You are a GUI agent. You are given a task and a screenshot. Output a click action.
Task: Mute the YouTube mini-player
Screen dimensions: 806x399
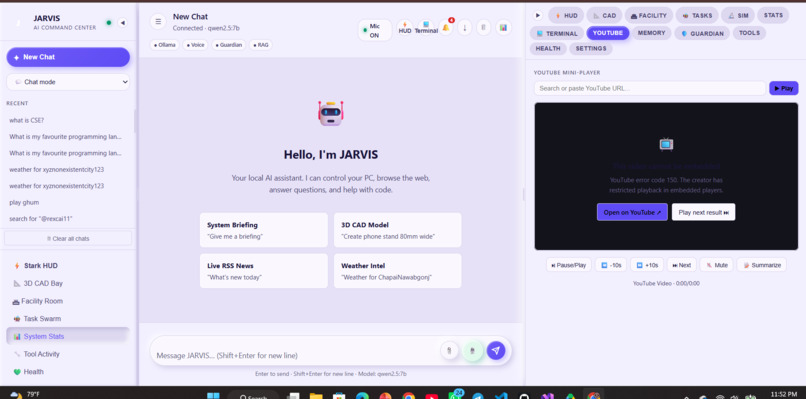[717, 265]
